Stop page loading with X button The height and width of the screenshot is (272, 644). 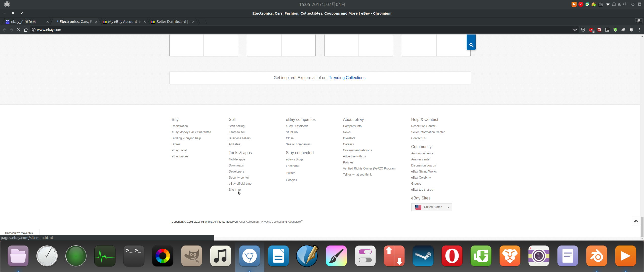tap(18, 30)
